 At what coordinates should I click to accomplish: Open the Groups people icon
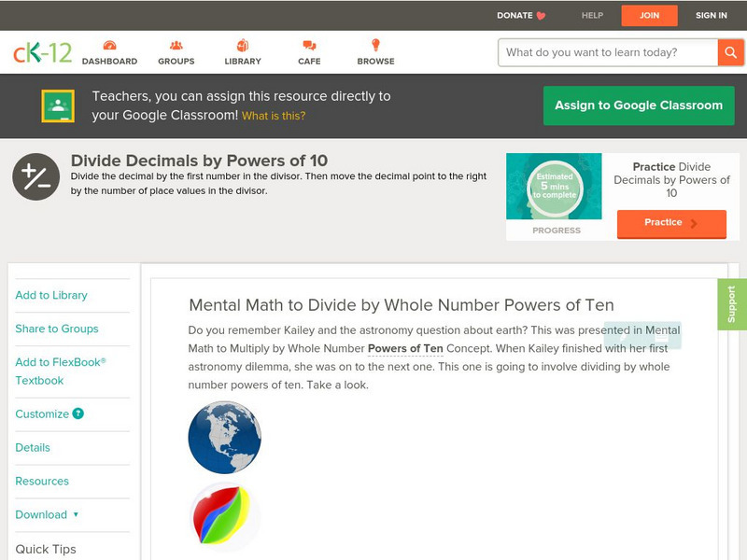pos(176,45)
